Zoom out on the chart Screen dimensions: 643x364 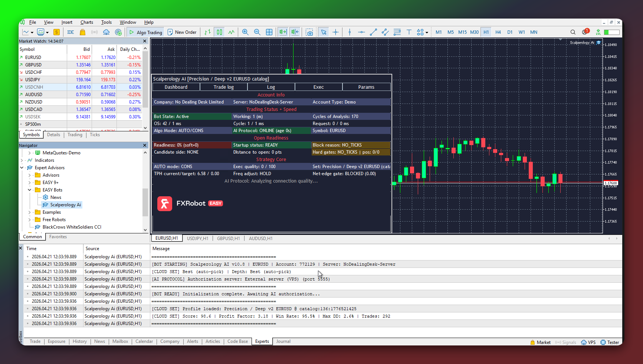click(x=257, y=32)
